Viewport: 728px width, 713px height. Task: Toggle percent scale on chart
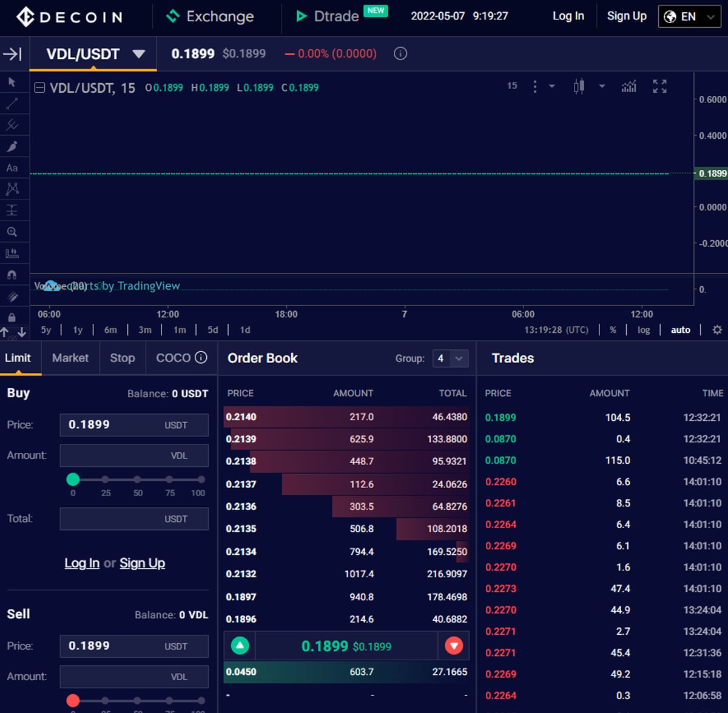pos(613,330)
